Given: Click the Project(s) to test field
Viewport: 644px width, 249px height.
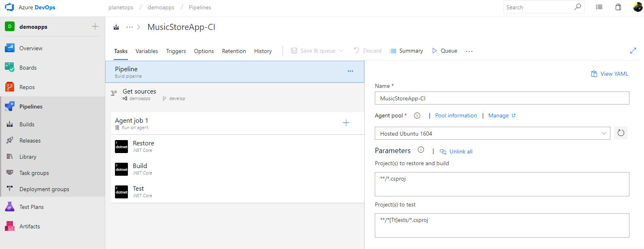Looking at the screenshot, I should coord(502,226).
